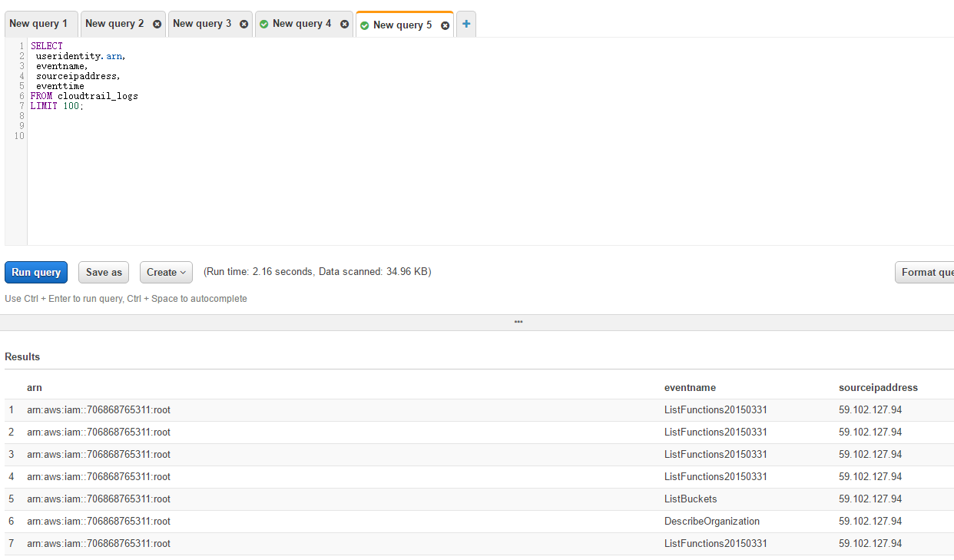Open the Create dropdown
The height and width of the screenshot is (560, 954).
[x=167, y=272]
